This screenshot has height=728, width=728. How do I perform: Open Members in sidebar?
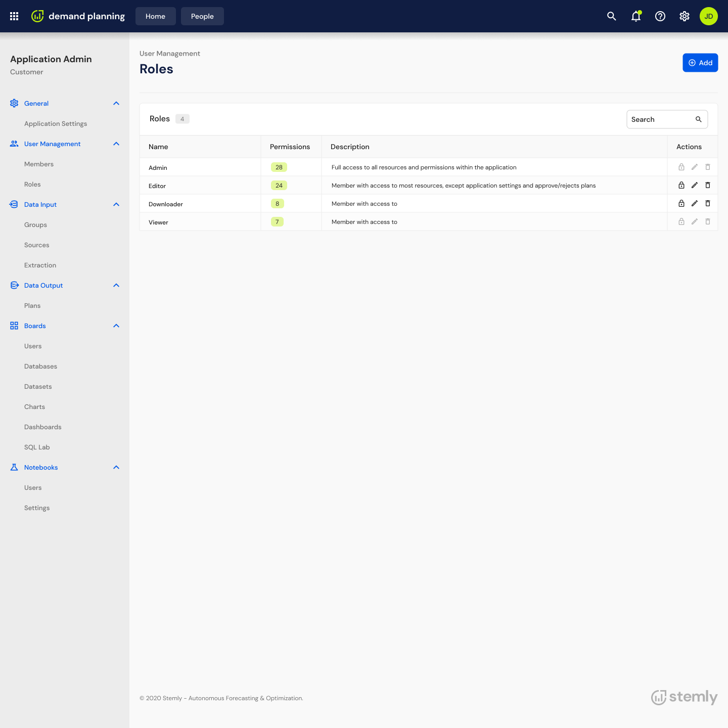tap(39, 164)
